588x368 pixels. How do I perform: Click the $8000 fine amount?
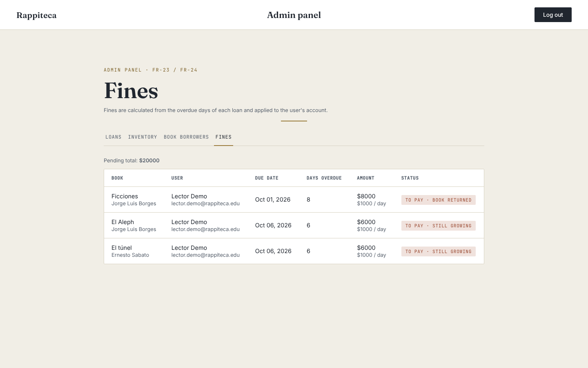[366, 196]
